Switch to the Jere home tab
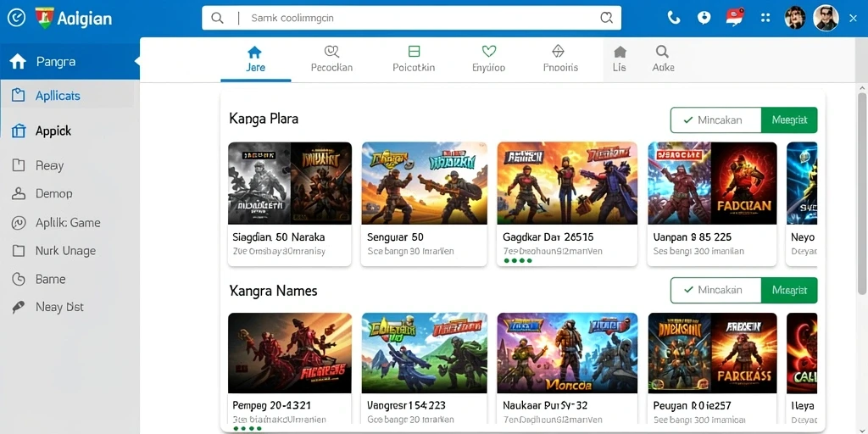 [255, 59]
